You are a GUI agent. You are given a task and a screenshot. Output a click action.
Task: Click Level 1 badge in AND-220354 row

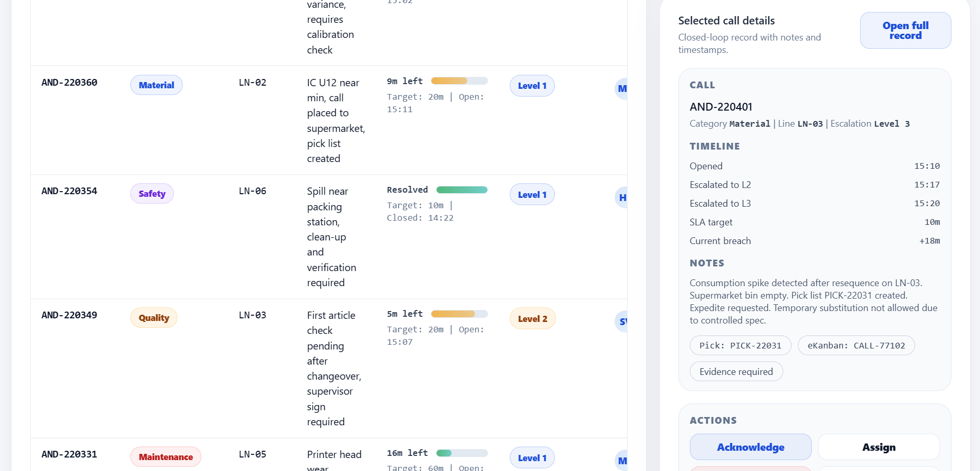(532, 195)
